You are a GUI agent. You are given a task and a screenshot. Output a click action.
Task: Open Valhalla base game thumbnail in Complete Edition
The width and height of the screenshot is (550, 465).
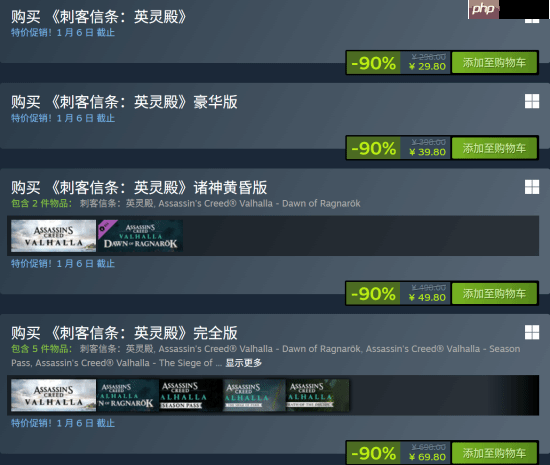tap(53, 395)
